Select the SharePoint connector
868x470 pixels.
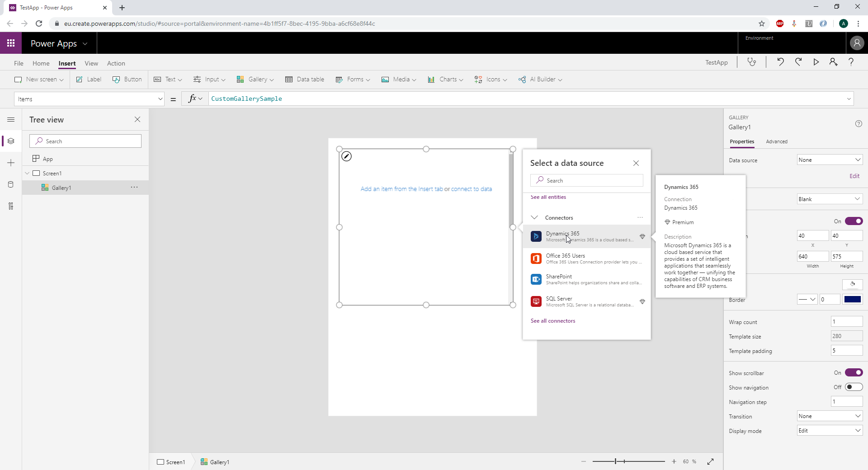(x=586, y=279)
